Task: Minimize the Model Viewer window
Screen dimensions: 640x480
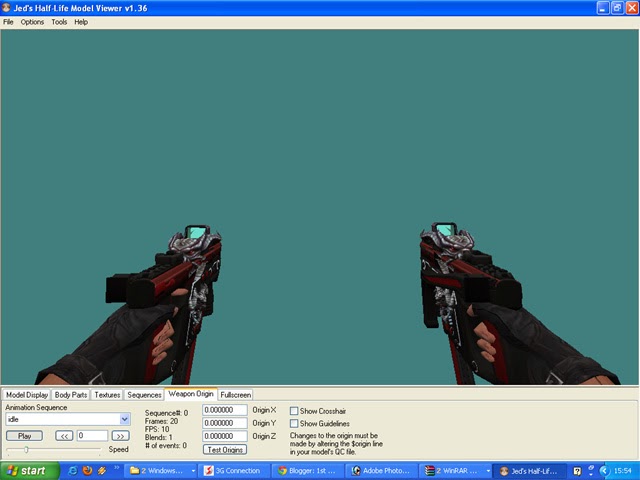Action: (603, 8)
